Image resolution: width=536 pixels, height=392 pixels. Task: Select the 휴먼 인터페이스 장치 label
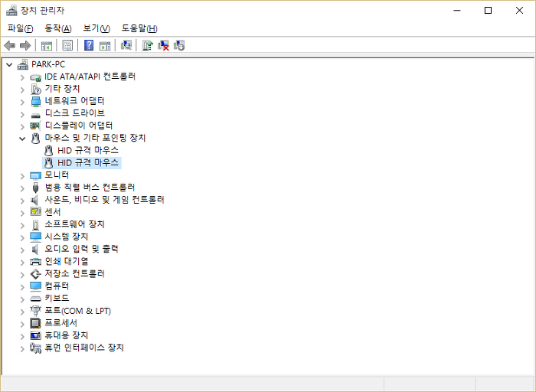[84, 348]
